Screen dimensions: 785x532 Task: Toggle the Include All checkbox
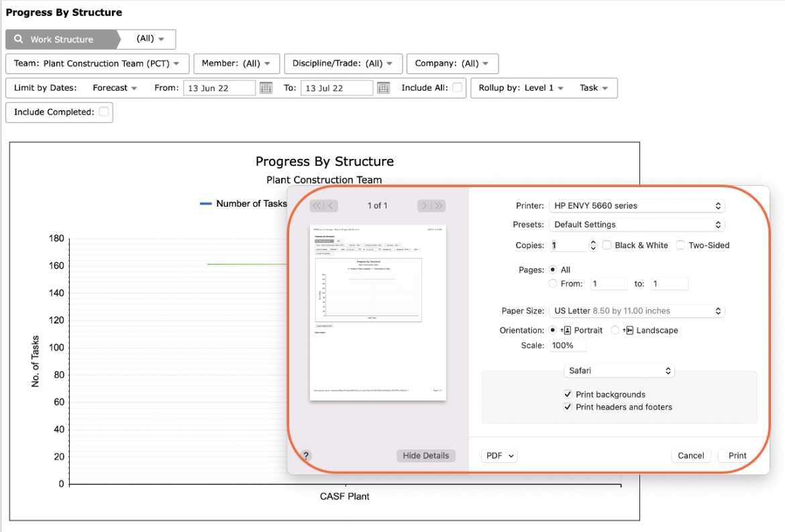point(457,87)
